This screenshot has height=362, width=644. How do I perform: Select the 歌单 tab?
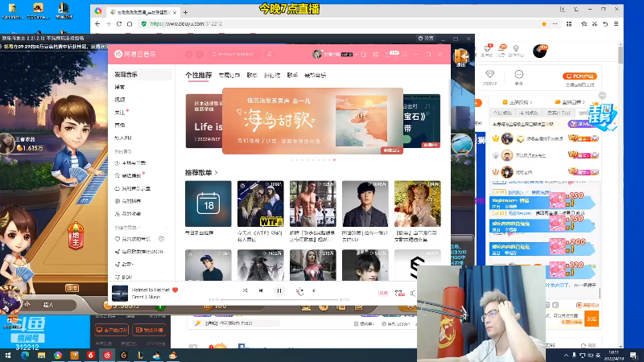pyautogui.click(x=252, y=75)
